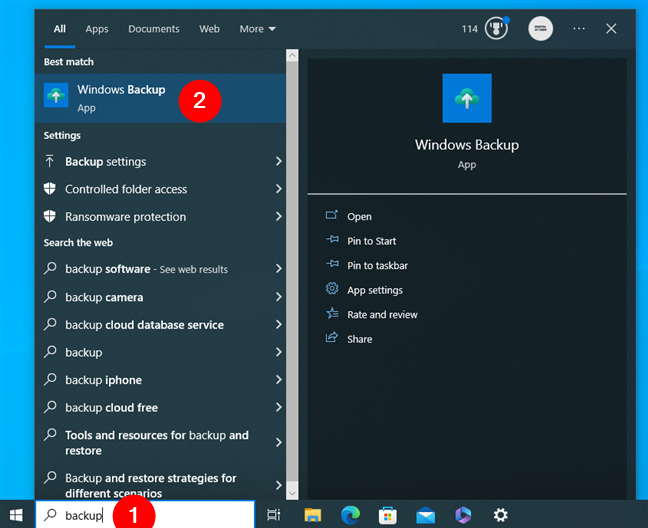The height and width of the screenshot is (528, 648).
Task: Expand the More dropdown
Action: (x=257, y=29)
